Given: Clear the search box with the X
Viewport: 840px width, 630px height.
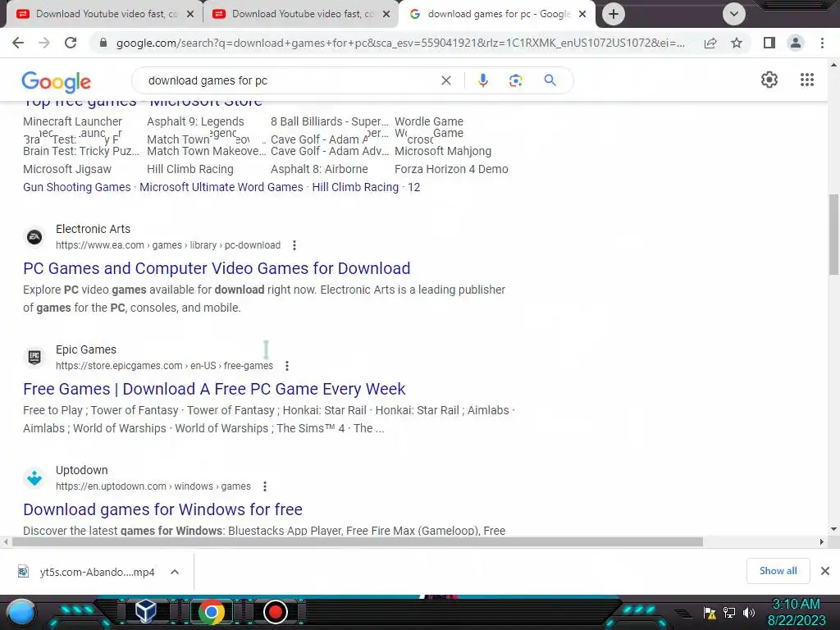Looking at the screenshot, I should [x=445, y=80].
